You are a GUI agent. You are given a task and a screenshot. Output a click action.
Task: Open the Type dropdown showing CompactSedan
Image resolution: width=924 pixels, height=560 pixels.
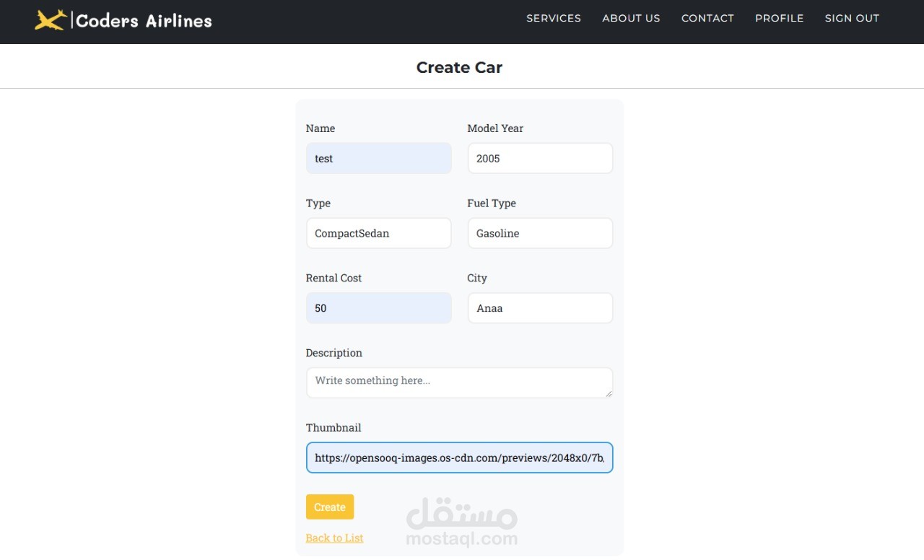click(x=379, y=233)
